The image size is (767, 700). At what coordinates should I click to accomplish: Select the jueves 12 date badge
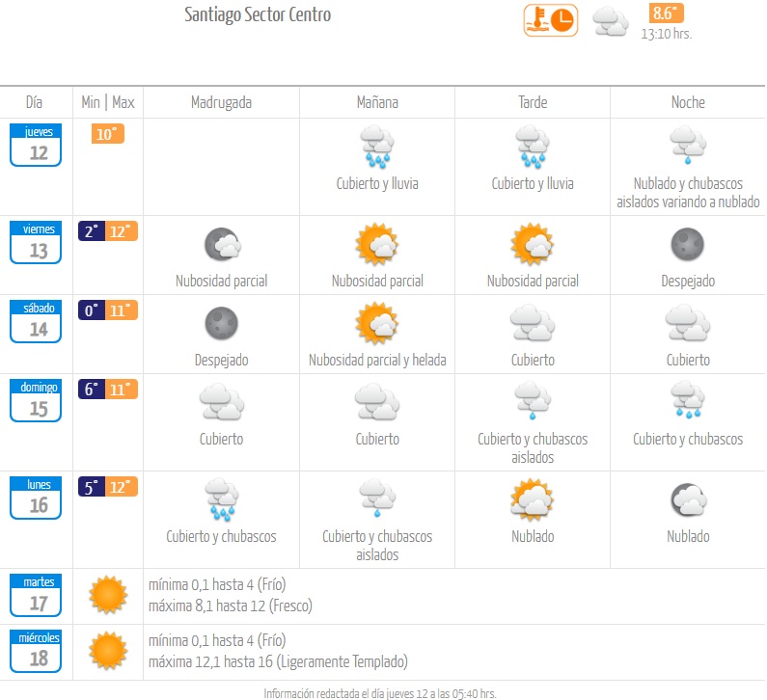click(x=36, y=146)
